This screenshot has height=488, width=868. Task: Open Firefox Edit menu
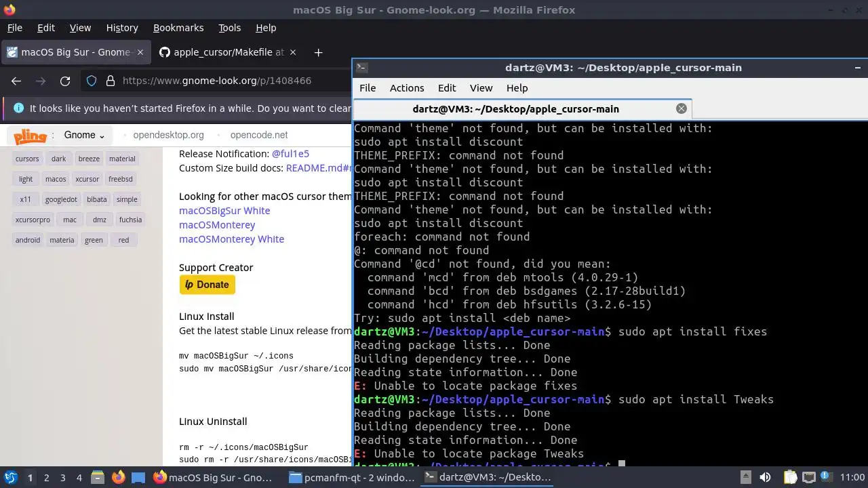tap(46, 28)
